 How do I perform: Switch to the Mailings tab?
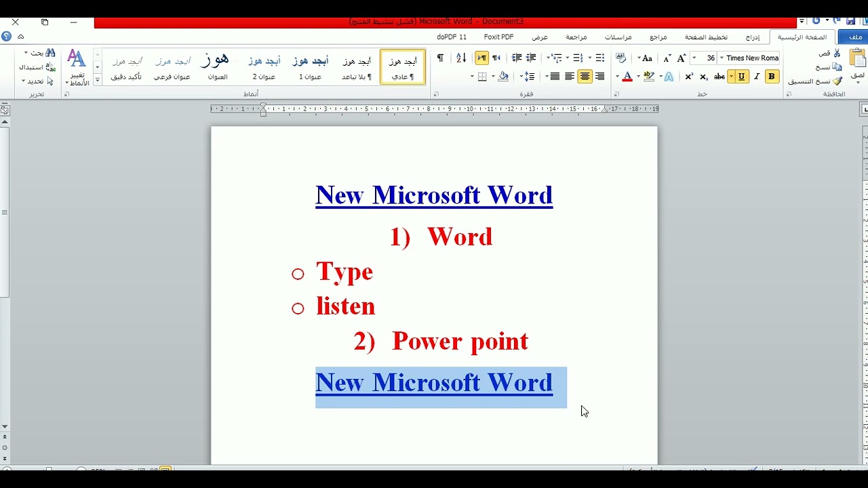pyautogui.click(x=618, y=37)
